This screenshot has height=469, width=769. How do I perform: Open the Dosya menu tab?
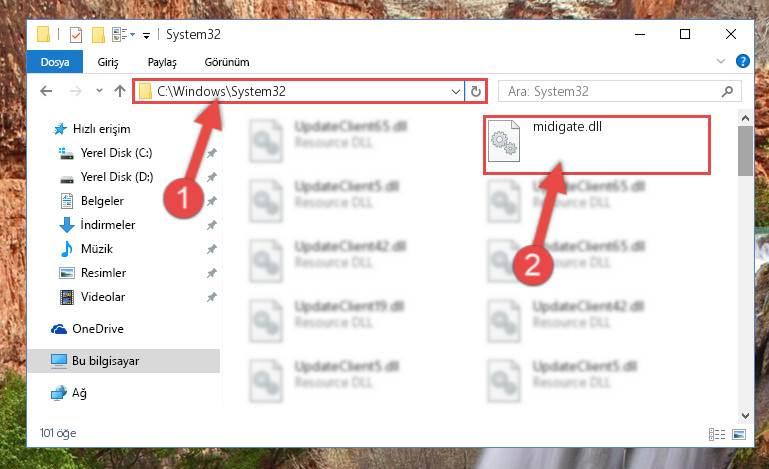(x=55, y=62)
